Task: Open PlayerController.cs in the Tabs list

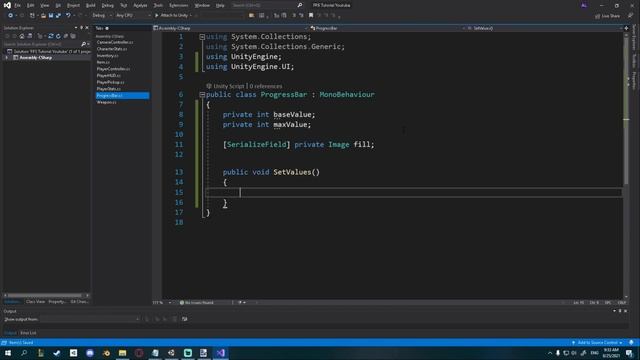Action: pyautogui.click(x=113, y=69)
